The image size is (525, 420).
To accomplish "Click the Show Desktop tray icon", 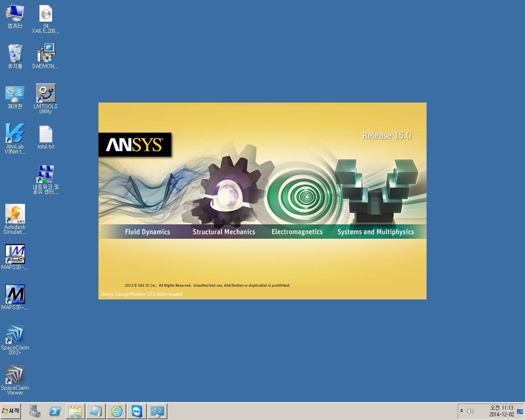I will tap(520, 411).
